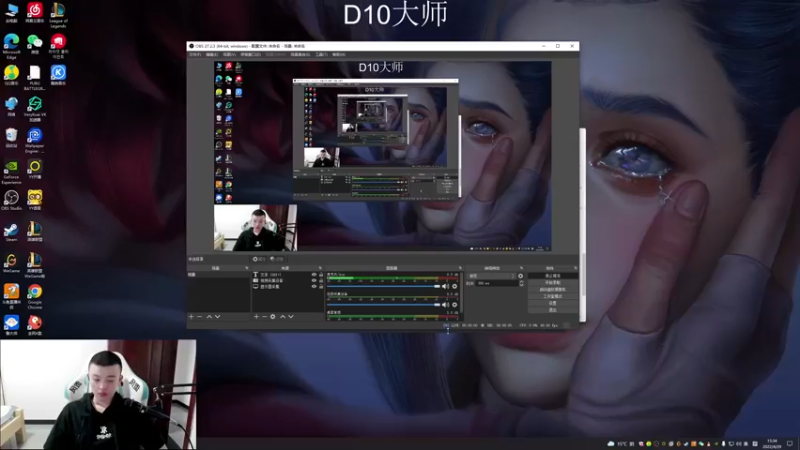Click the 麦克风/Aux volume slider
800x450 pixels.
tap(383, 286)
